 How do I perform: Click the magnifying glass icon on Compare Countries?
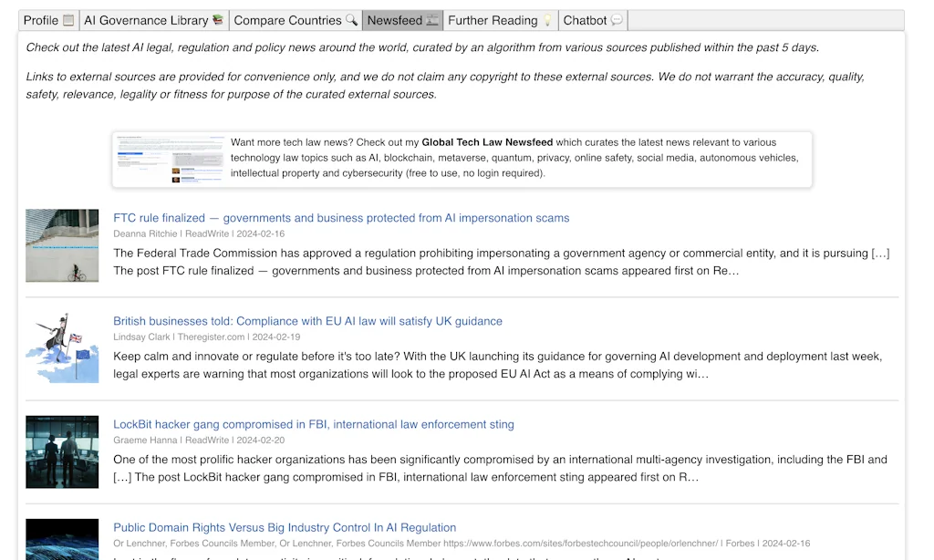[352, 18]
